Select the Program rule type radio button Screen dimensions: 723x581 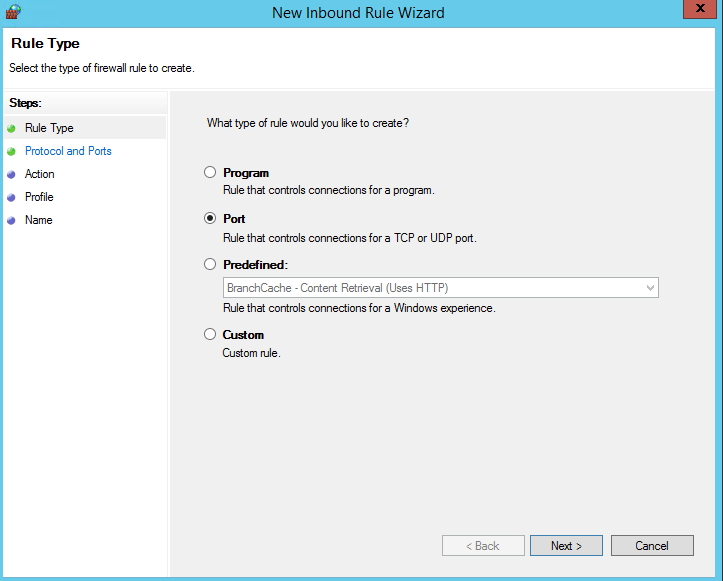pos(210,172)
